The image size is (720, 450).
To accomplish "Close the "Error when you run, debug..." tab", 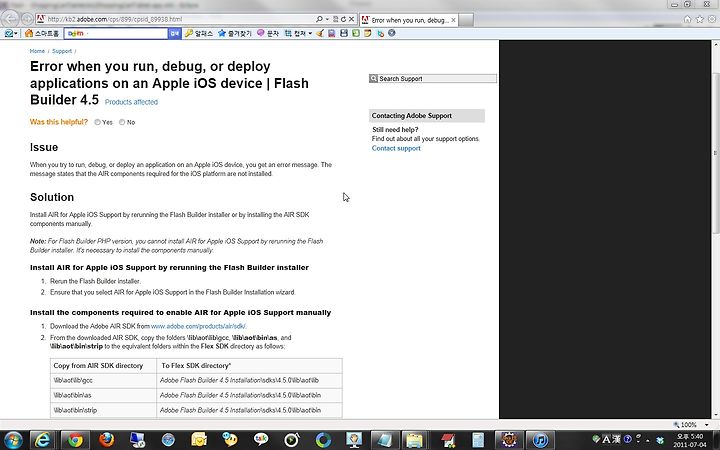I will (x=453, y=20).
